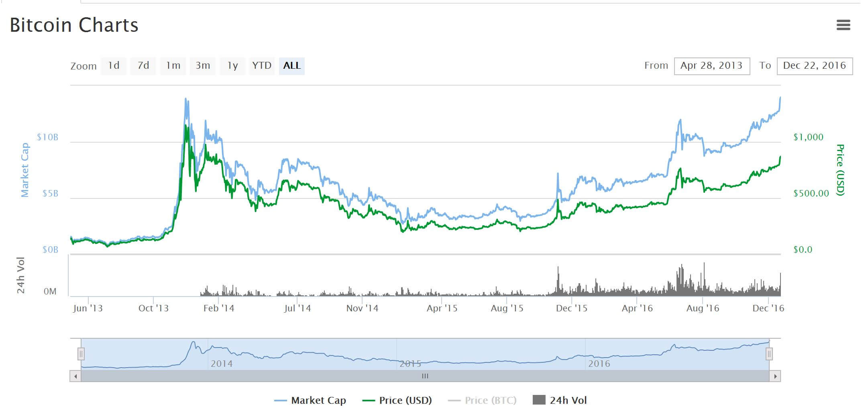Set zoom range to 1d
The image size is (868, 411).
coord(114,65)
